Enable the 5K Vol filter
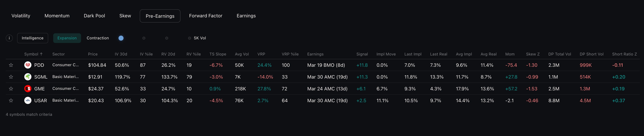This screenshot has height=136, width=644. tap(190, 38)
